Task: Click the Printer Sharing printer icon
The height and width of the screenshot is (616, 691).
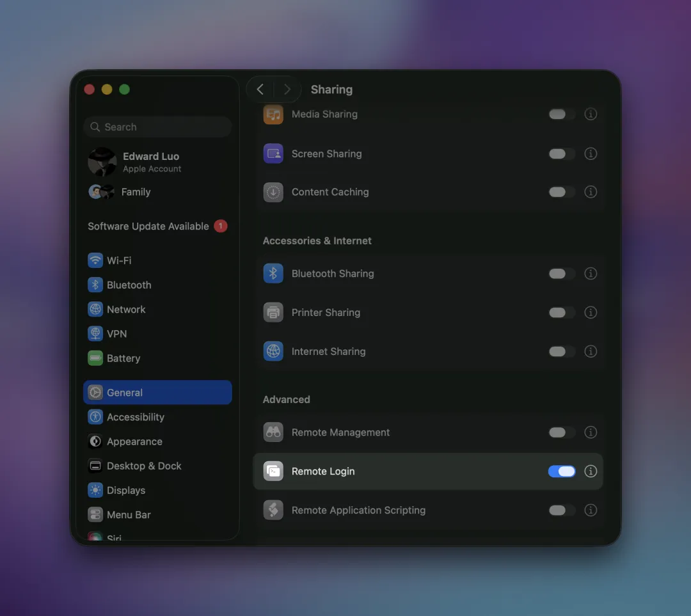Action: tap(273, 312)
